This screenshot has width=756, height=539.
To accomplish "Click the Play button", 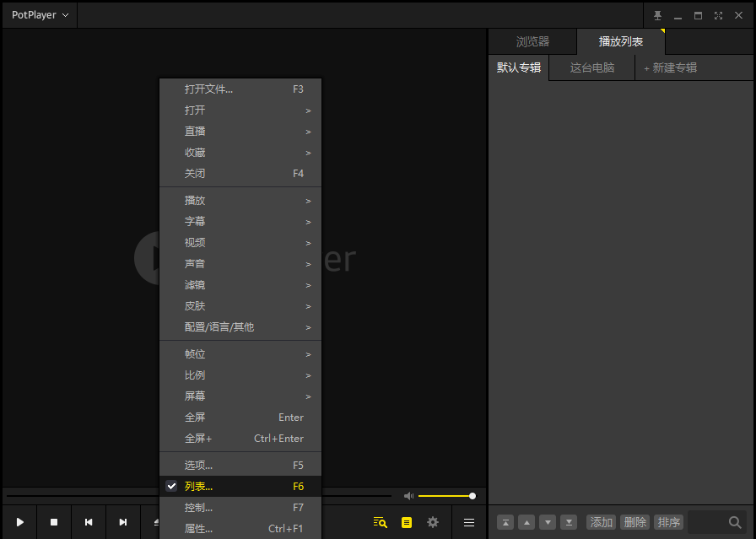I will click(19, 522).
